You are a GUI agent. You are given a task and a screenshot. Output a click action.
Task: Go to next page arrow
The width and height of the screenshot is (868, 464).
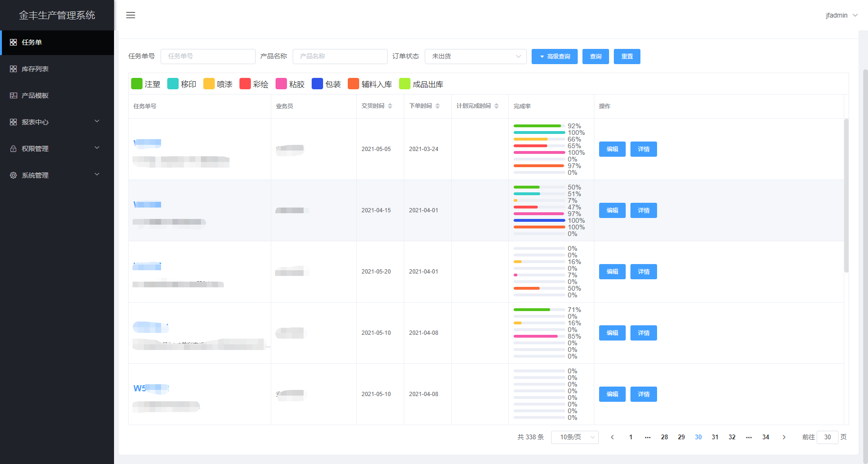point(784,437)
